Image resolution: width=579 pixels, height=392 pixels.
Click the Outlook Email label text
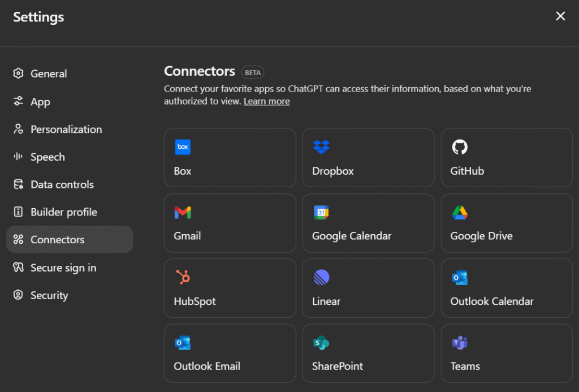(x=207, y=367)
